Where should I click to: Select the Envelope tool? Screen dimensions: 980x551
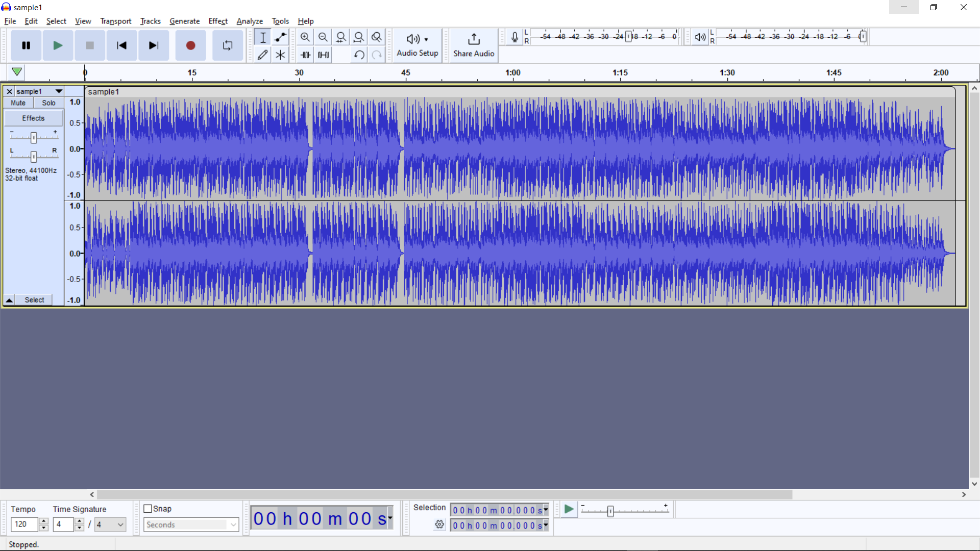280,37
